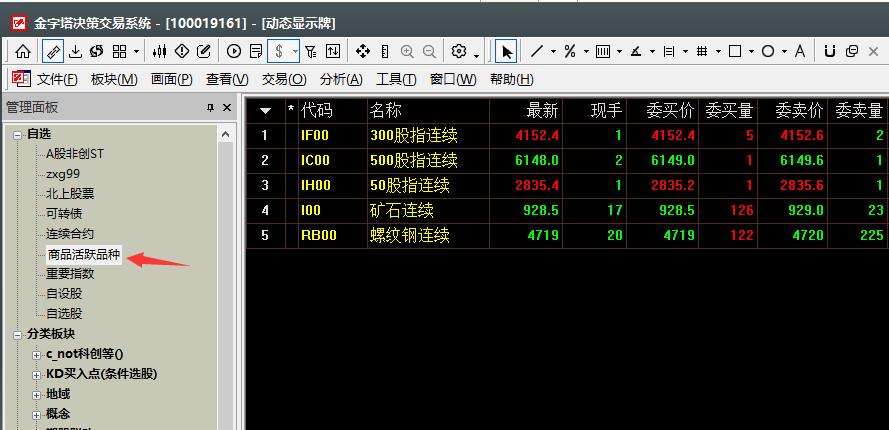889x430 pixels.
Task: Close the 管理面板 panel
Action: click(x=227, y=107)
